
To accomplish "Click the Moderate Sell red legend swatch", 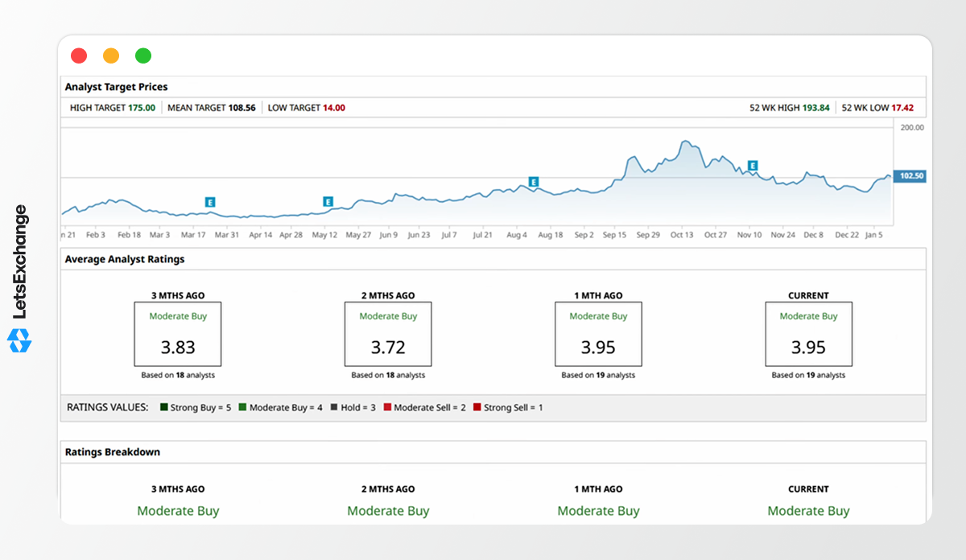I will (387, 407).
